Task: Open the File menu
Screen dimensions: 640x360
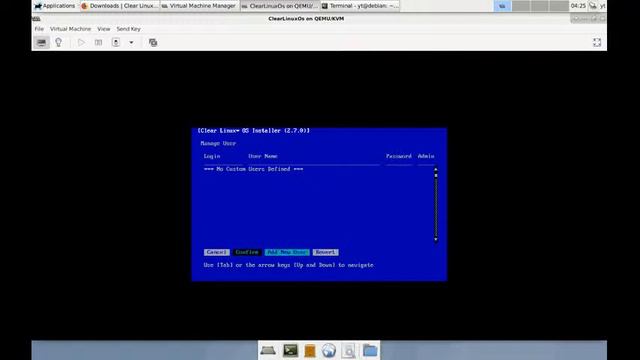Action: 39,29
